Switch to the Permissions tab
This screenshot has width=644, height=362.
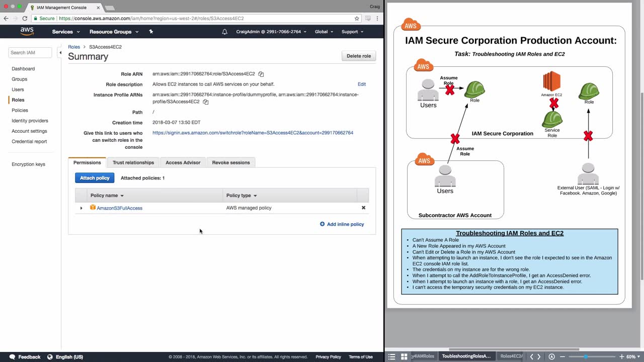coord(87,162)
